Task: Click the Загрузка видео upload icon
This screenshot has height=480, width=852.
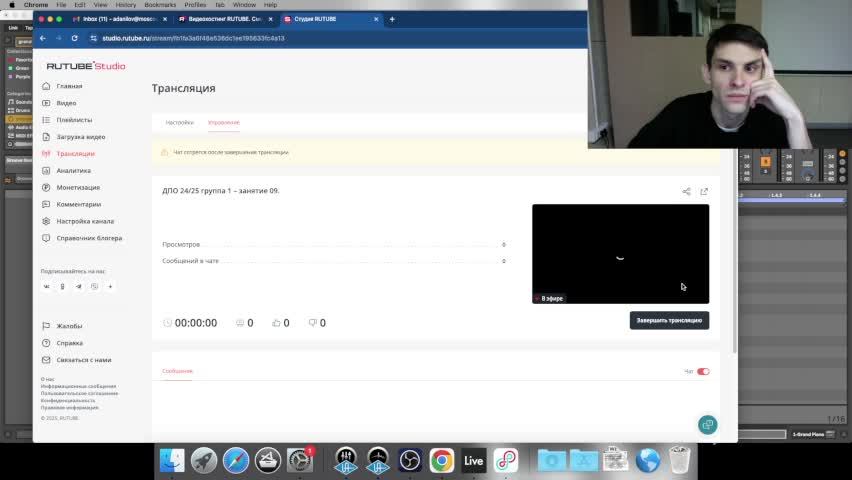Action: coord(46,136)
